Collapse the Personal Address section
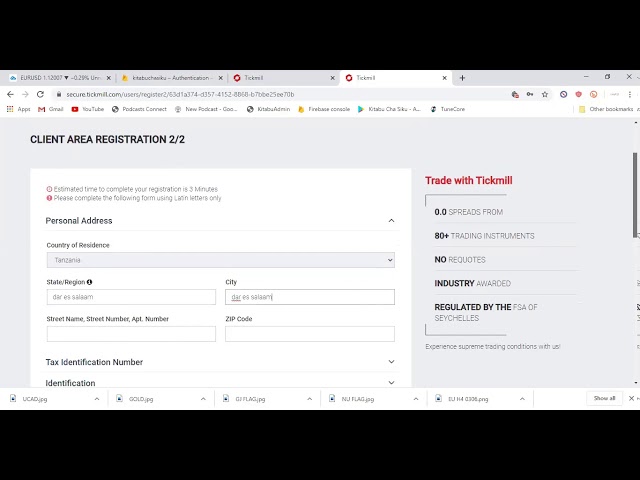Viewport: 640px width, 480px height. (x=391, y=221)
